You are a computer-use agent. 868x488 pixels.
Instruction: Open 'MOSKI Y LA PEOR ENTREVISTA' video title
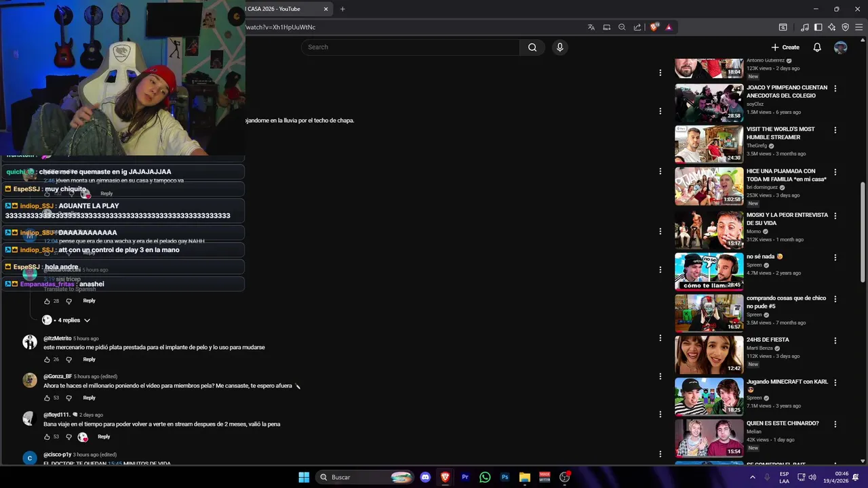click(x=787, y=219)
